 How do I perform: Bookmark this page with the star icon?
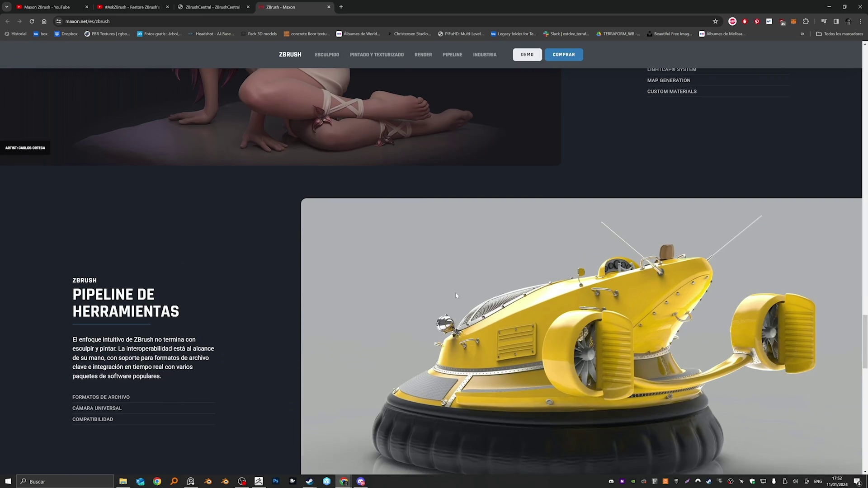pos(715,21)
